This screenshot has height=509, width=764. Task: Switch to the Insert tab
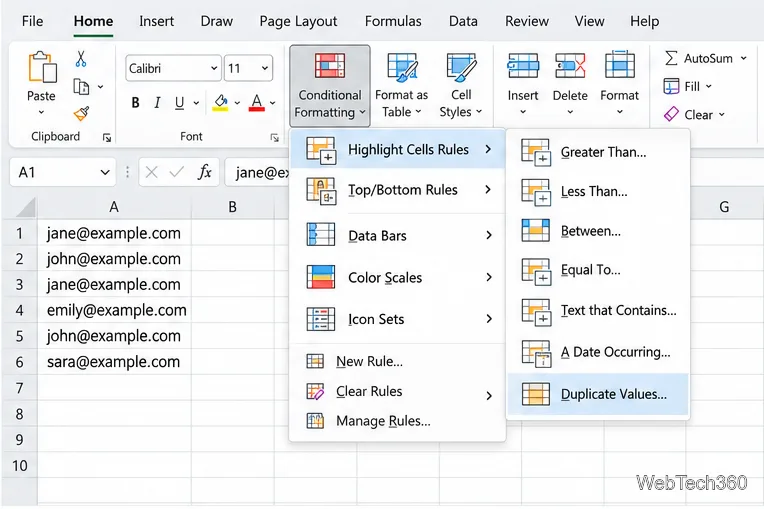point(156,21)
